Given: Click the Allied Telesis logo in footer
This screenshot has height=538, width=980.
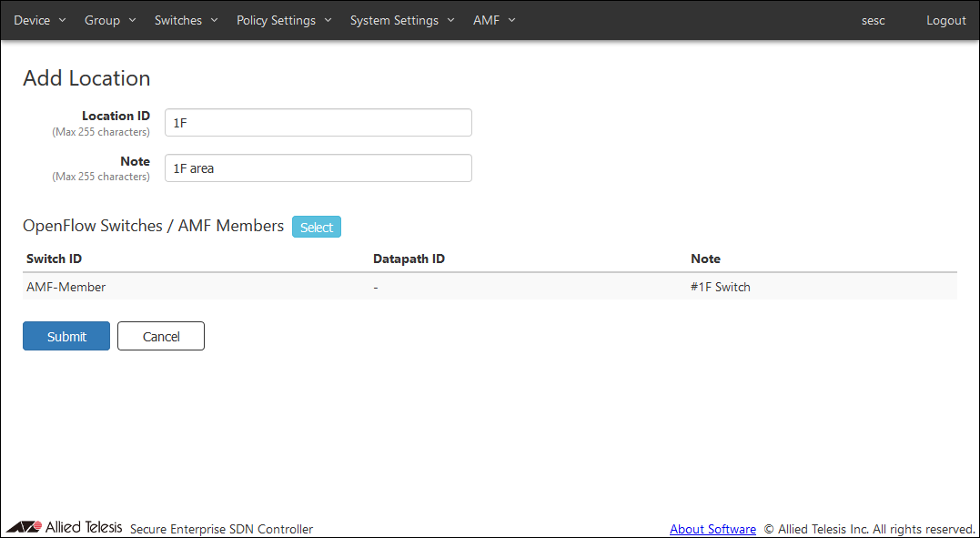Looking at the screenshot, I should [x=64, y=527].
